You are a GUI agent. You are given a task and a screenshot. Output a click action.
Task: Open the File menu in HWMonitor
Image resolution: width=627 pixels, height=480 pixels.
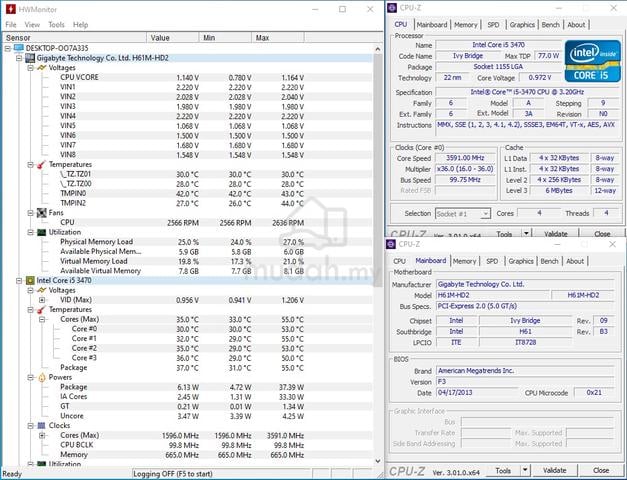click(11, 25)
